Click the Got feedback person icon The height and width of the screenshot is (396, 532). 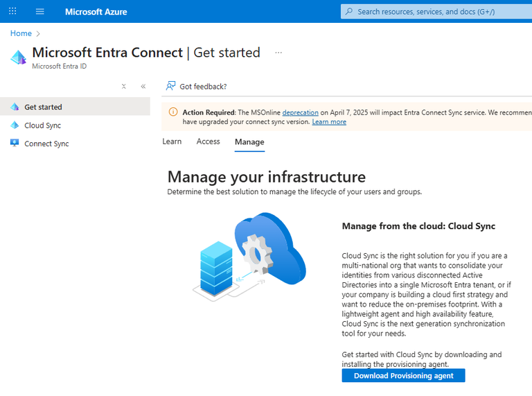pos(170,86)
